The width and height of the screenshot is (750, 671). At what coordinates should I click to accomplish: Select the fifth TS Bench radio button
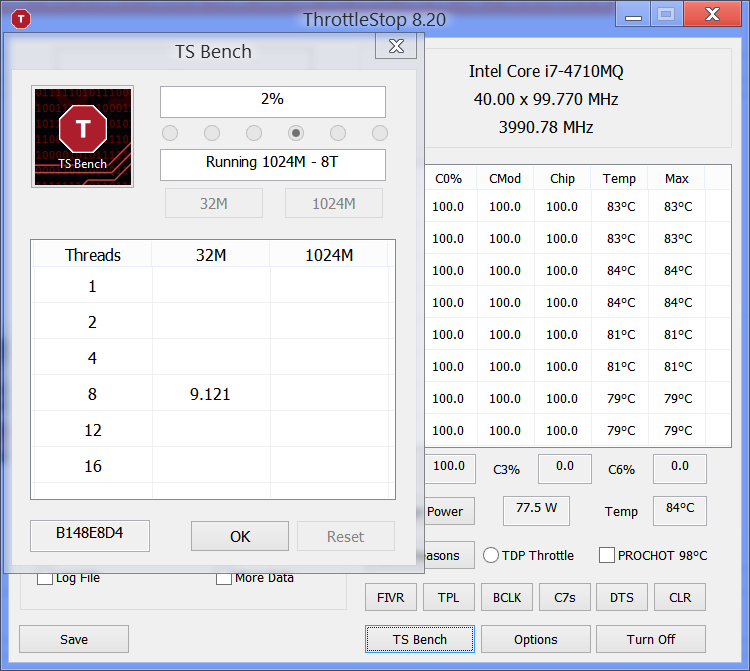(x=338, y=133)
